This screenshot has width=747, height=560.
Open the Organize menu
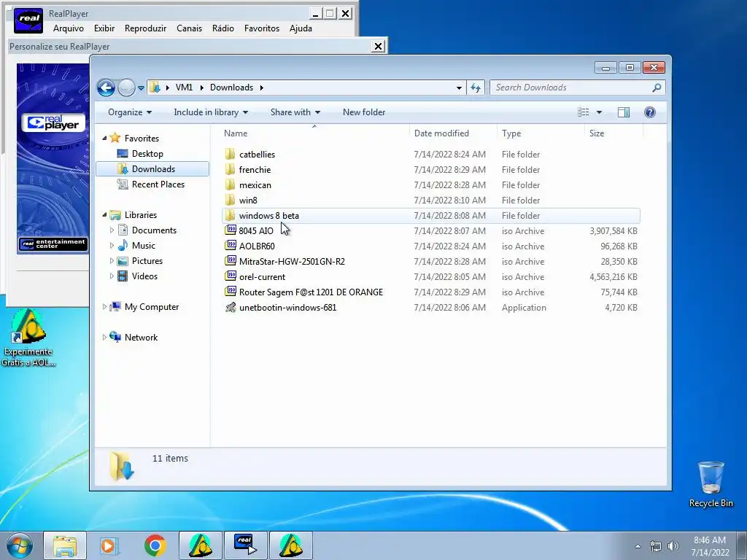coord(130,112)
